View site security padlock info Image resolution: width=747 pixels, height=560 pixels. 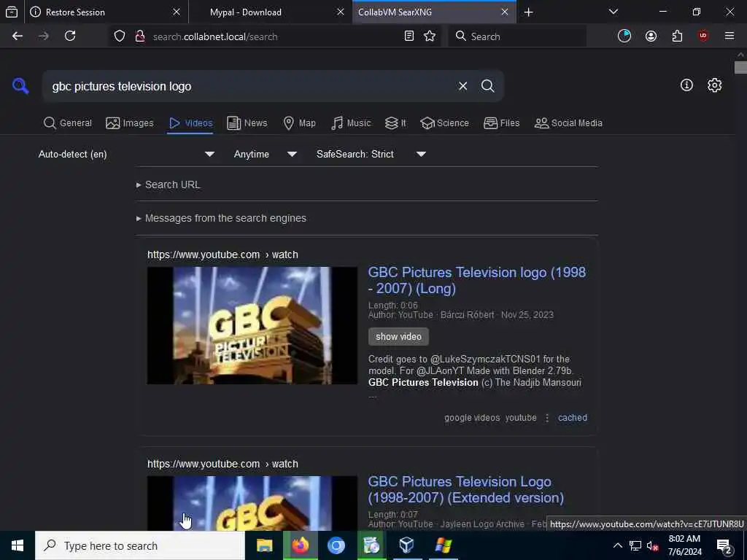tap(139, 36)
